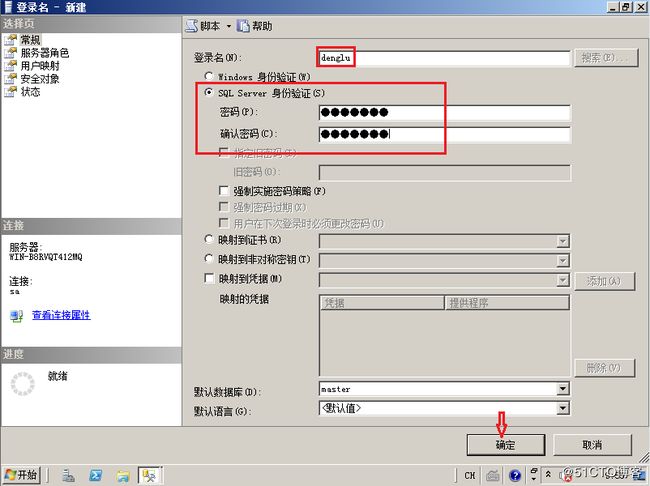Click the 安全对象 page icon
Image resolution: width=650 pixels, height=486 pixels.
point(10,79)
